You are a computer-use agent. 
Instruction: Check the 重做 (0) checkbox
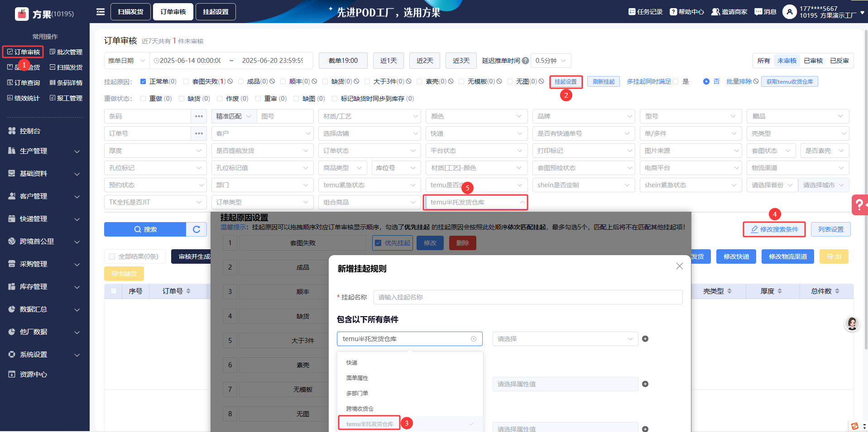(143, 99)
